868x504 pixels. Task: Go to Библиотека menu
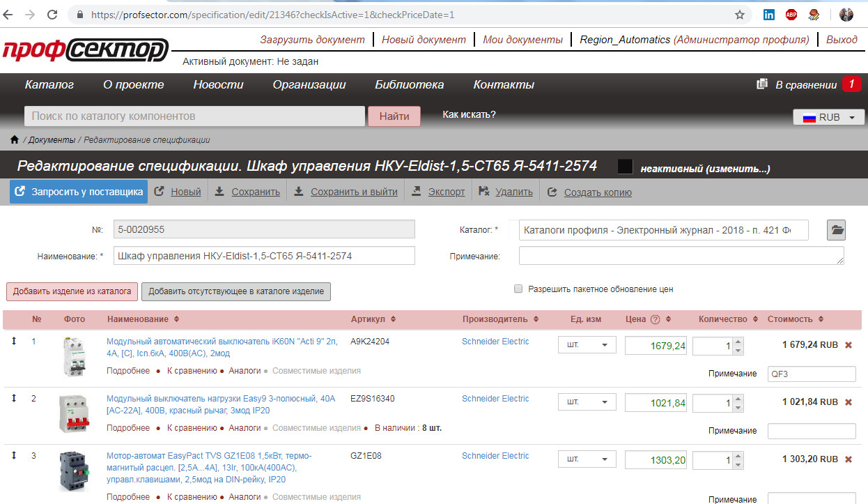[x=409, y=85]
